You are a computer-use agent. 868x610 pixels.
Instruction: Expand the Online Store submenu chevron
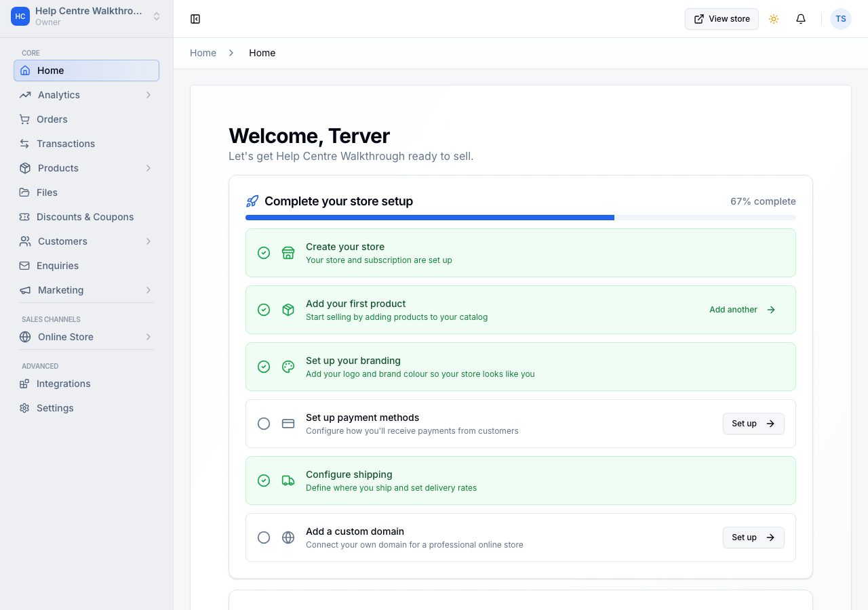[x=148, y=337]
